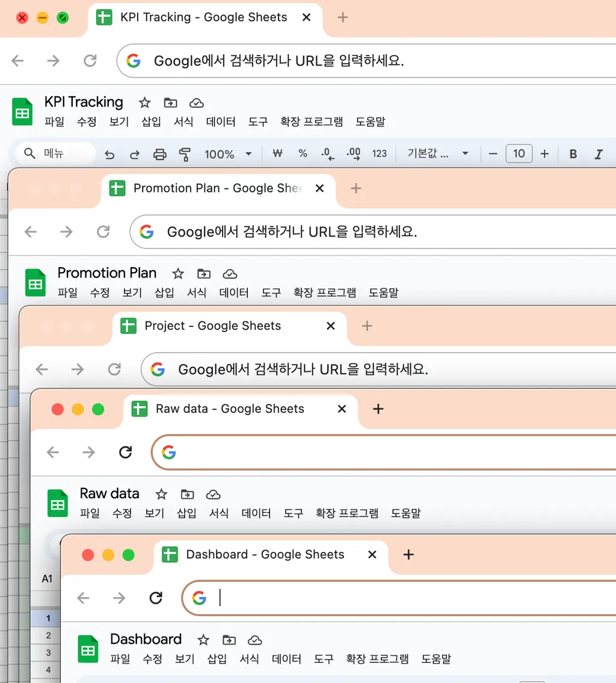Close the KPI Tracking browser tab
The height and width of the screenshot is (683, 616).
(x=306, y=17)
